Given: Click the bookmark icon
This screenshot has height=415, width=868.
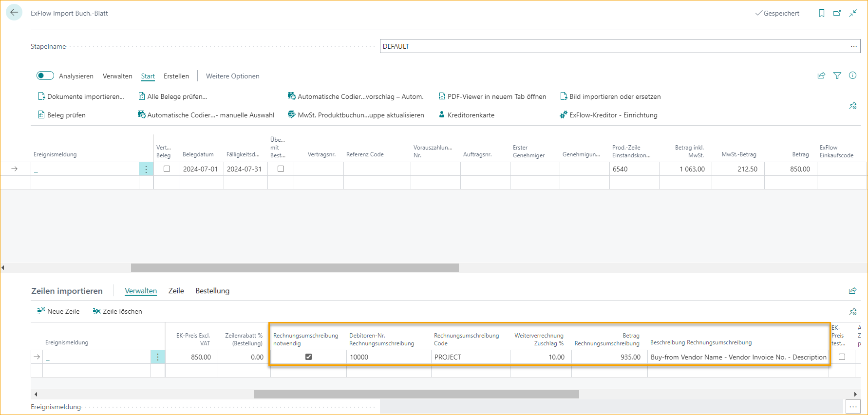Looking at the screenshot, I should [822, 13].
